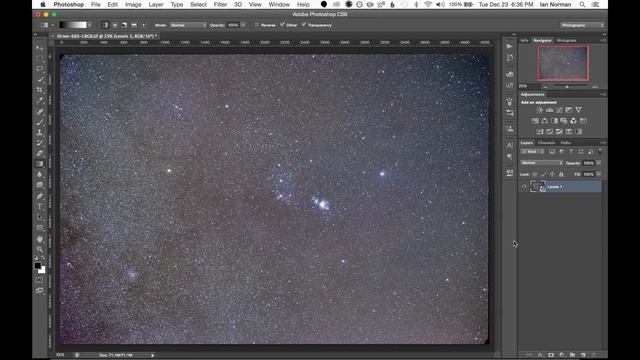Open the options bar Opacity slider arrow
This screenshot has height=360, width=640.
243,25
